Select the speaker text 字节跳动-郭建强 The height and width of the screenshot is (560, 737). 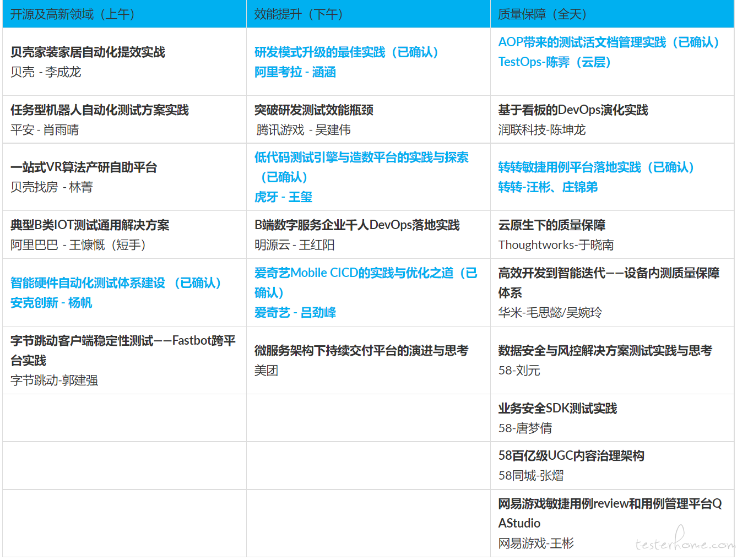click(x=54, y=380)
